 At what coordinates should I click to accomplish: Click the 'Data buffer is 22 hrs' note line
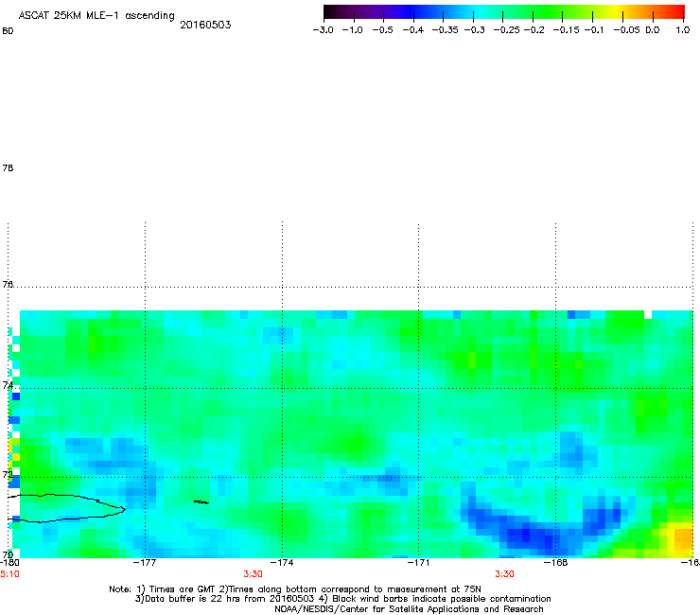pyautogui.click(x=342, y=599)
